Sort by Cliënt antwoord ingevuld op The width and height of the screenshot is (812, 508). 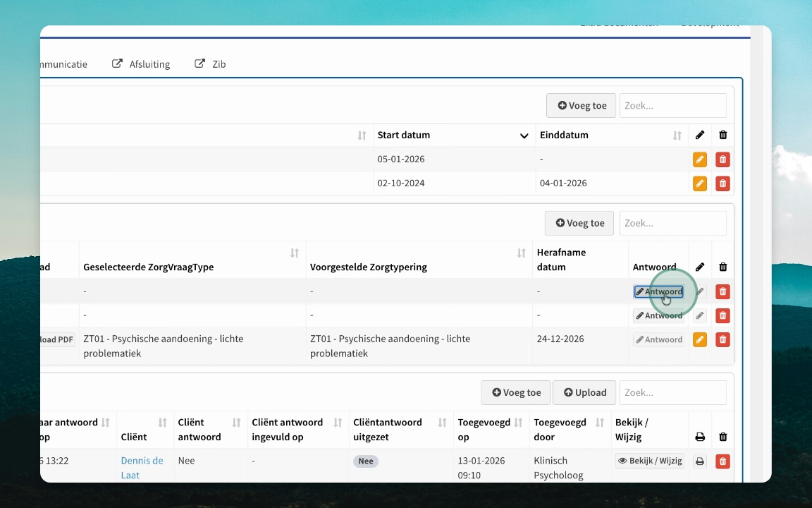(338, 423)
